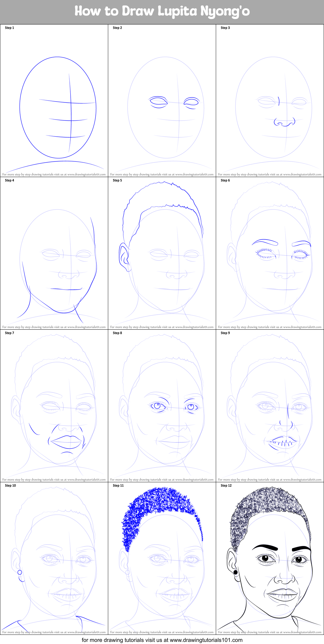The width and height of the screenshot is (324, 644).
Task: Select the Step 9 teeth drawing panel
Action: tap(270, 406)
